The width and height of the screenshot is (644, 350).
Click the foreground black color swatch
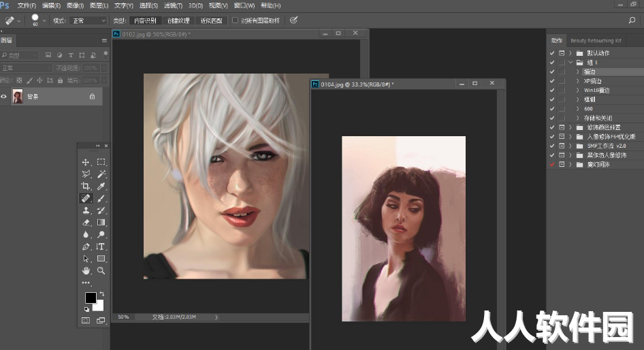pos(90,298)
